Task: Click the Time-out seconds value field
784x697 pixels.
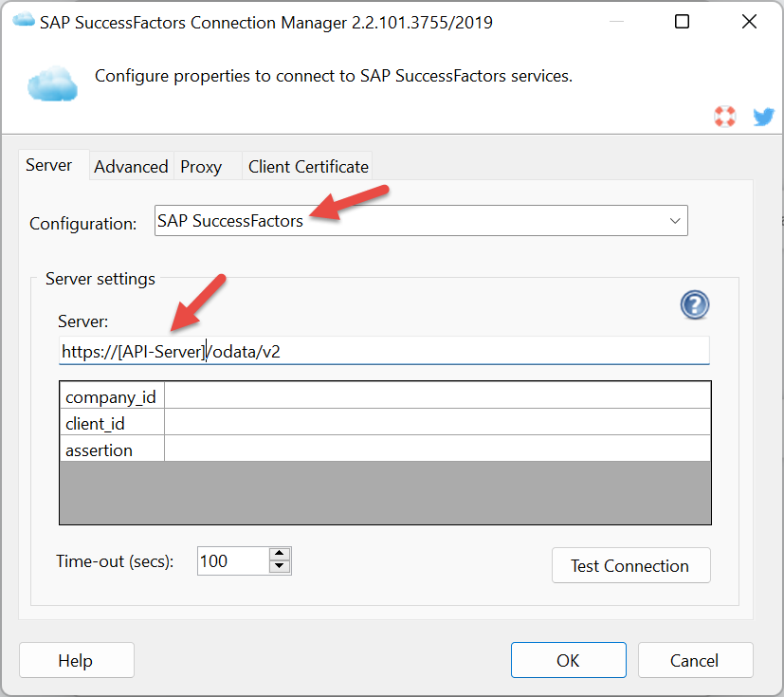Action: [233, 561]
